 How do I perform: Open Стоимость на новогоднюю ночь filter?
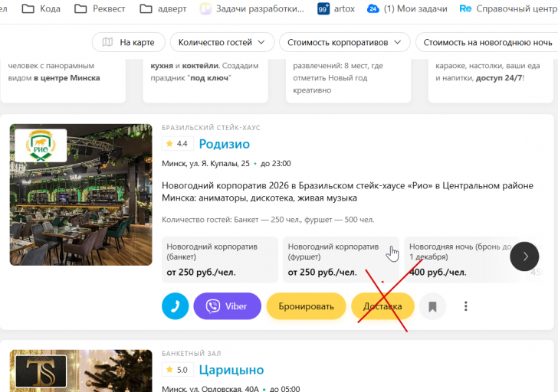point(487,42)
